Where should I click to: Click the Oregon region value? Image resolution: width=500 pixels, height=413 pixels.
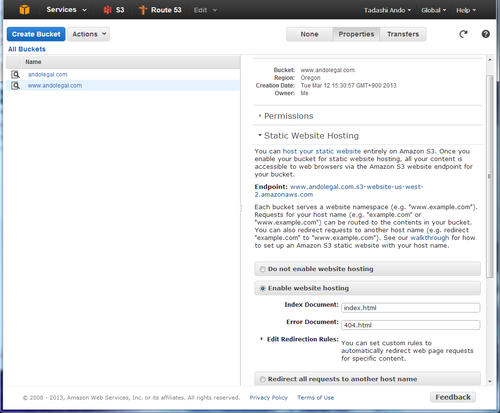310,78
